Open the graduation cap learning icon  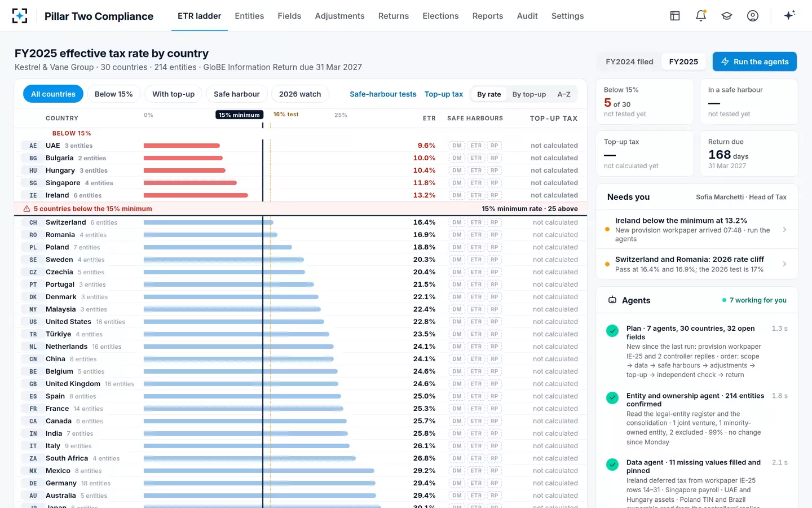(x=727, y=16)
